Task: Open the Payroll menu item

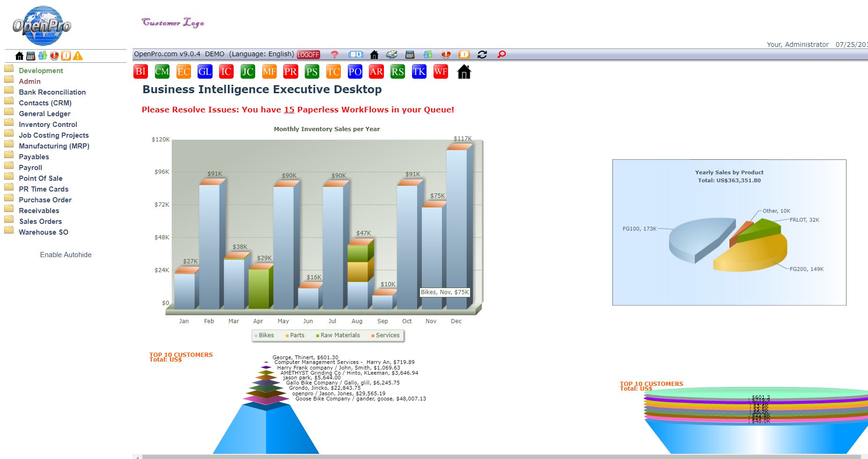Action: [30, 168]
